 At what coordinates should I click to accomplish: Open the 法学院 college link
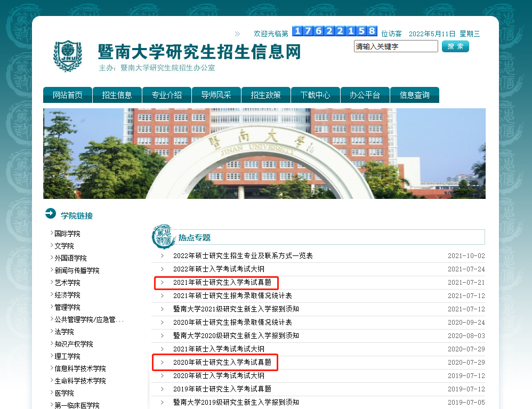[x=64, y=332]
